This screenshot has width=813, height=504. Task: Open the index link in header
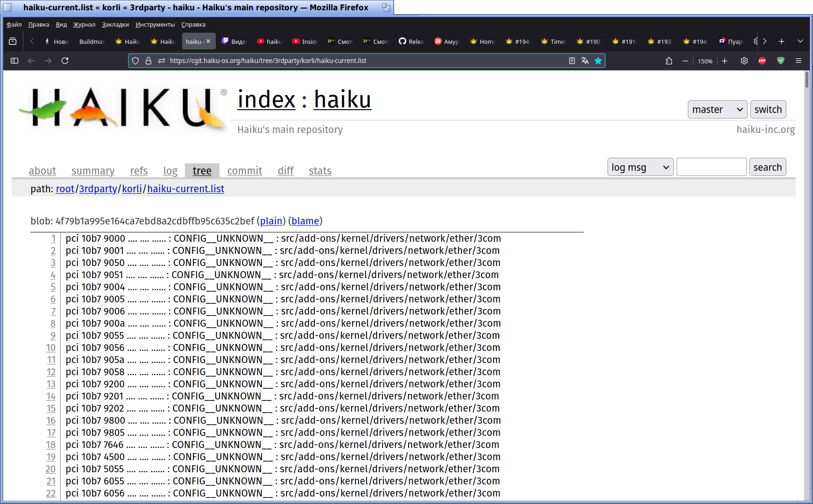pyautogui.click(x=266, y=99)
